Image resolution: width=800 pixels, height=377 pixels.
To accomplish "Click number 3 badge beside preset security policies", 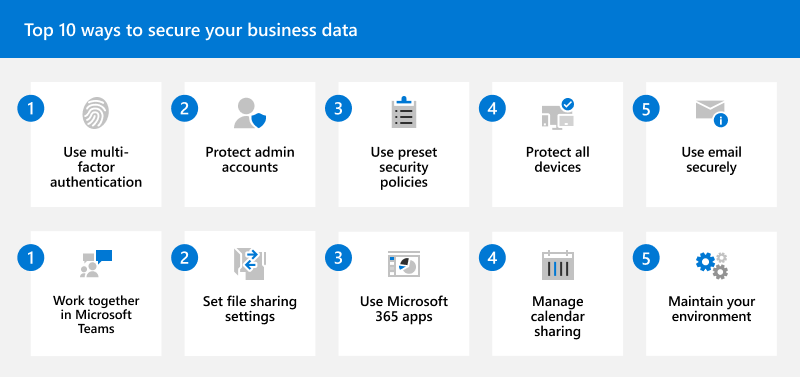I will click(338, 108).
